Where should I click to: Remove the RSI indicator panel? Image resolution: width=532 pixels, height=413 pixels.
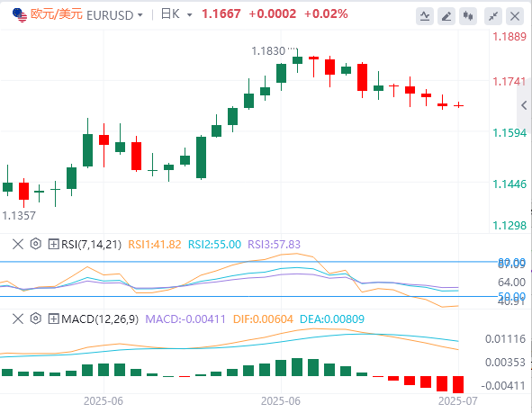point(18,244)
